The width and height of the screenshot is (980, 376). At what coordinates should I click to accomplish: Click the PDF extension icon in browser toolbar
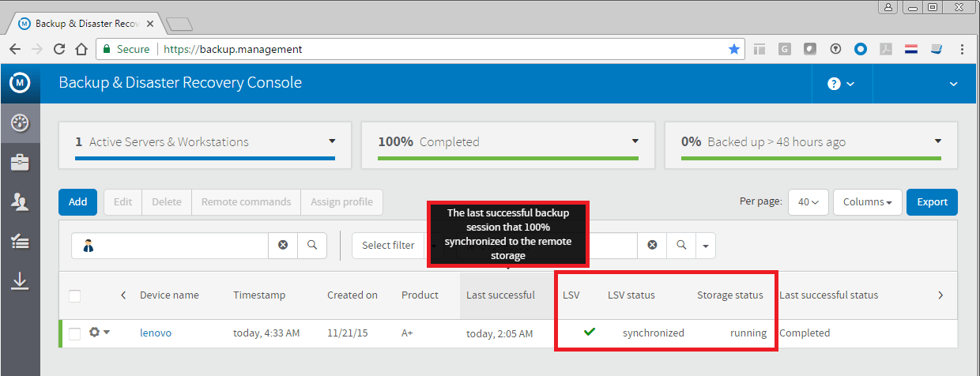887,49
